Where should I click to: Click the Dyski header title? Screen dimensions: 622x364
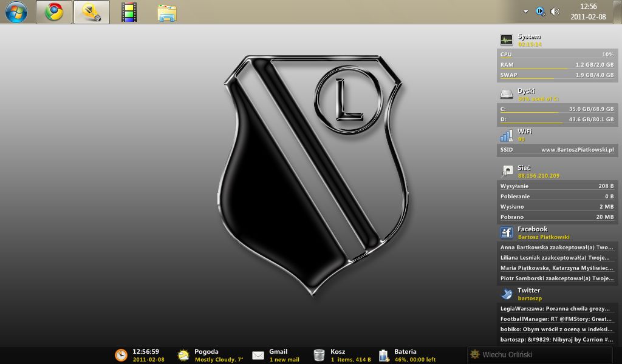[x=526, y=91]
